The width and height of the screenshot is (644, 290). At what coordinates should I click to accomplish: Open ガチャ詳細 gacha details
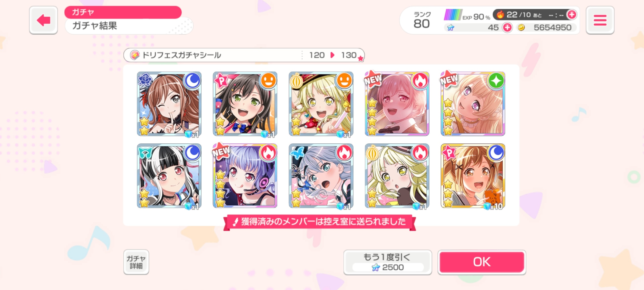tap(136, 262)
